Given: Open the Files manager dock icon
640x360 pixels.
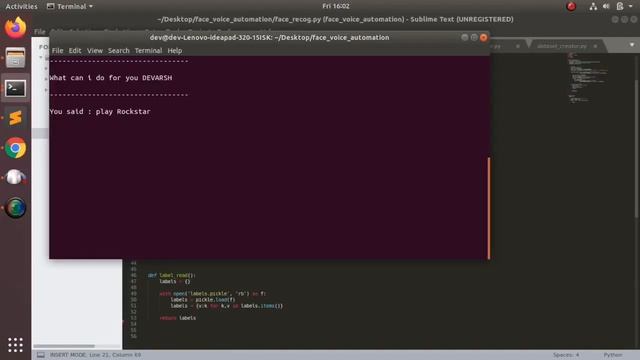Looking at the screenshot, I should pyautogui.click(x=16, y=58).
